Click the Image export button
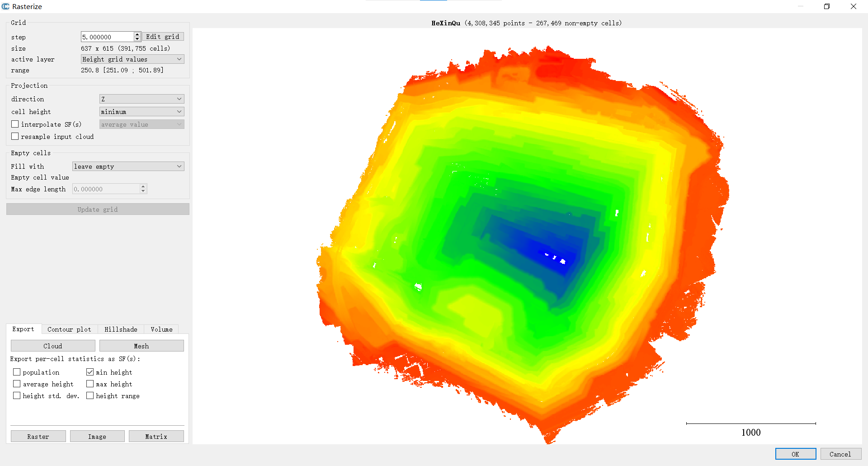The height and width of the screenshot is (466, 868). (97, 436)
